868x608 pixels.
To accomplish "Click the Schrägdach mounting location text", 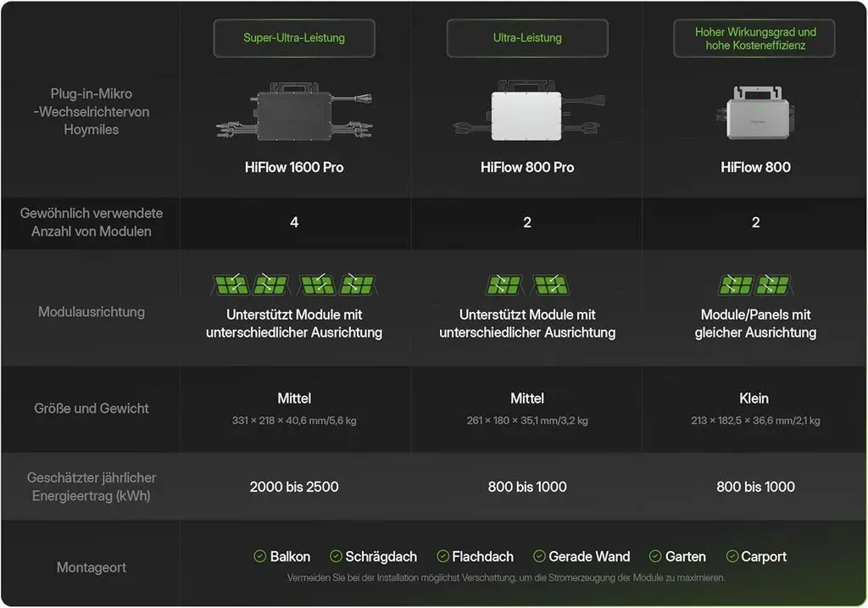I will click(x=381, y=556).
